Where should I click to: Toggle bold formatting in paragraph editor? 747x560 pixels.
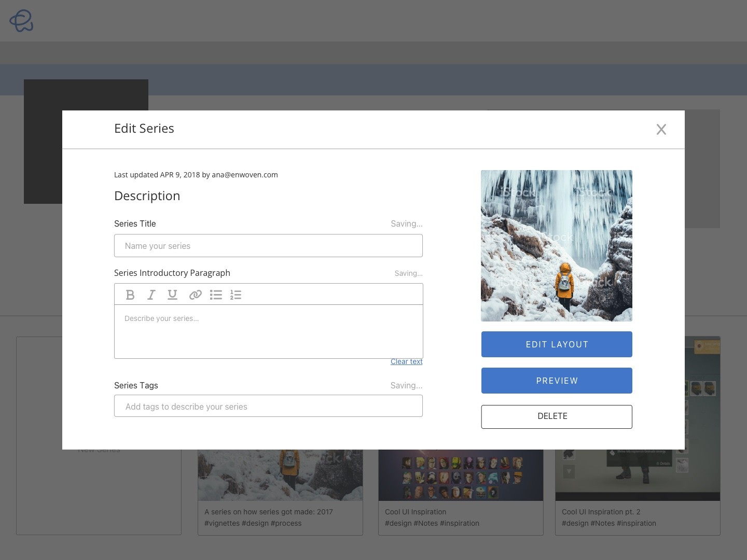point(130,295)
